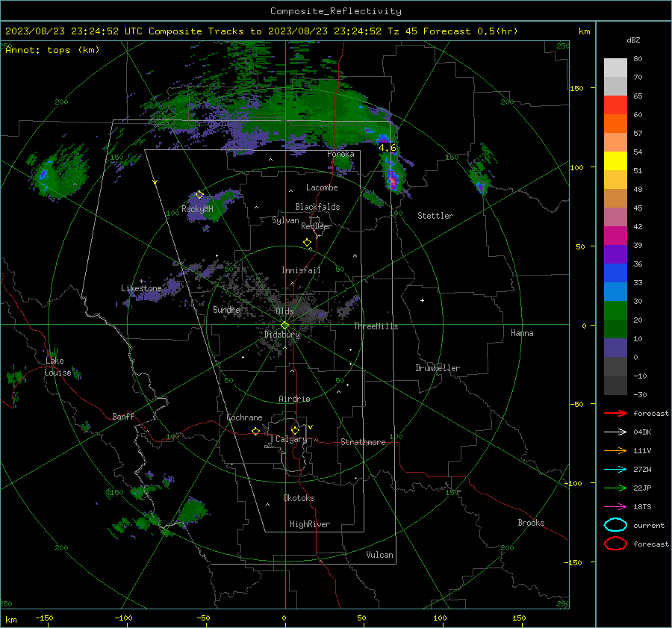Click the RedDeer town label
Screen dimensions: 672x628
[317, 226]
